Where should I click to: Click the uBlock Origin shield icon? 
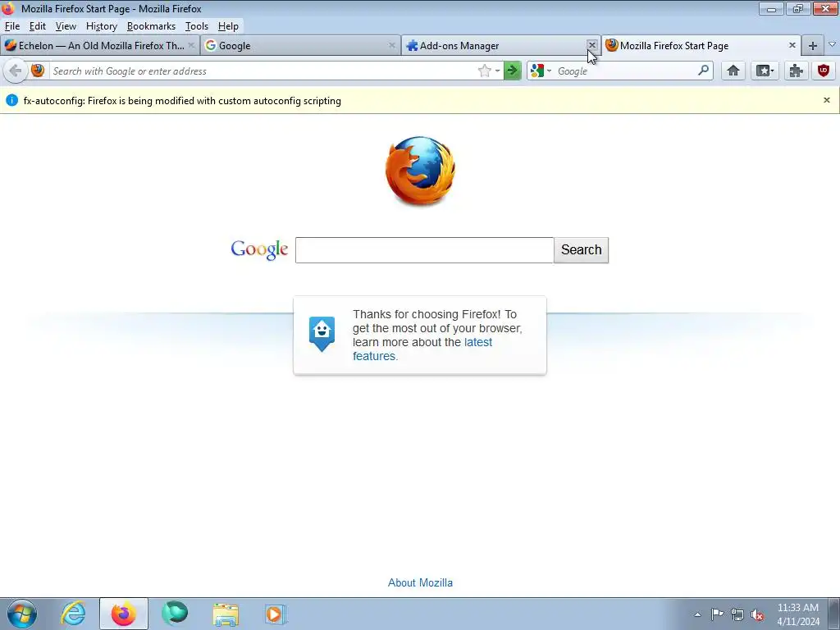coord(824,71)
